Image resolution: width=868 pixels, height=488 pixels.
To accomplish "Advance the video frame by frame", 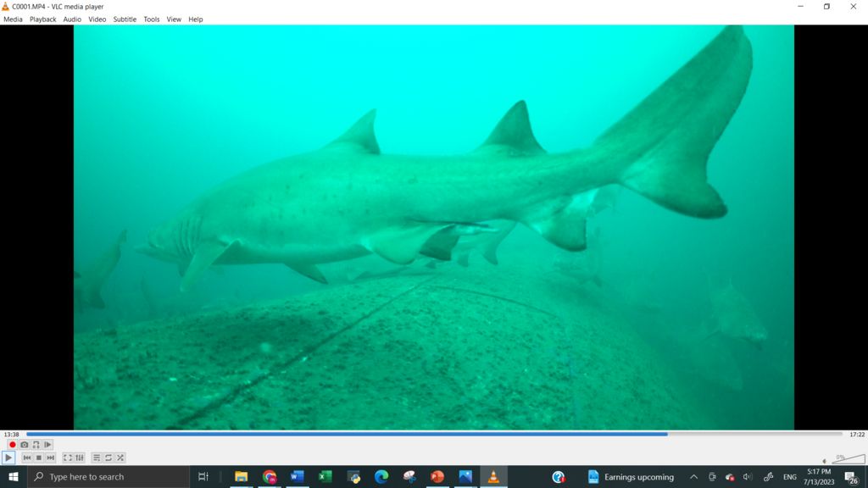I will (47, 445).
